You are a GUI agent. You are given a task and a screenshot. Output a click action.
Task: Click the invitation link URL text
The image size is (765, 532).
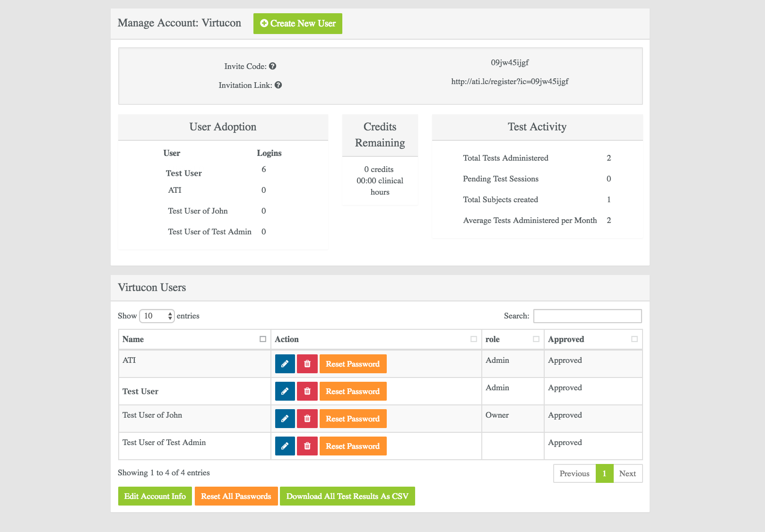510,81
